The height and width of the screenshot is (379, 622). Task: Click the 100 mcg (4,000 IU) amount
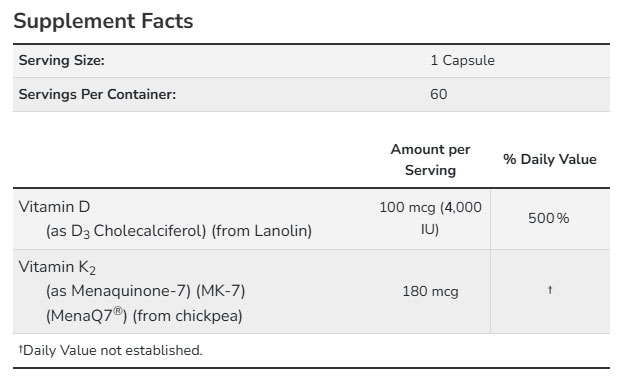[430, 218]
